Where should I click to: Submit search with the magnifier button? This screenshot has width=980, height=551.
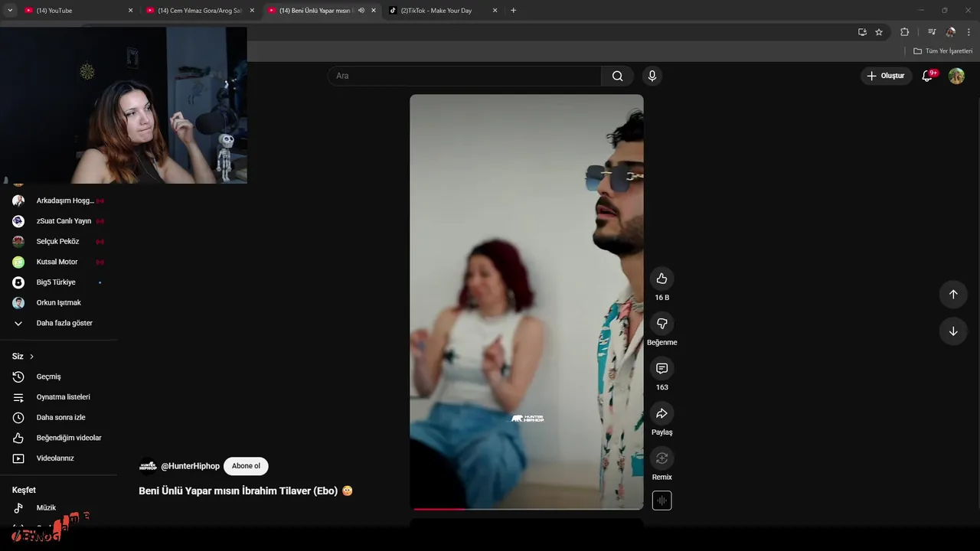(617, 76)
